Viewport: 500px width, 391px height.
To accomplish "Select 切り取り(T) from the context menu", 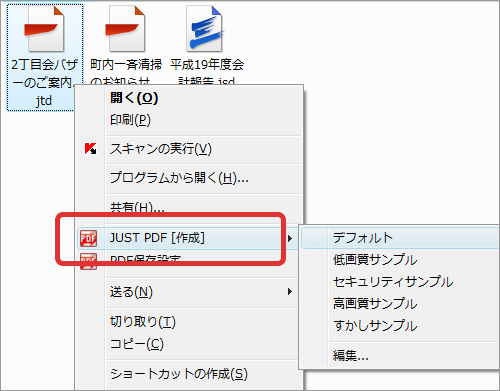I will [x=143, y=322].
